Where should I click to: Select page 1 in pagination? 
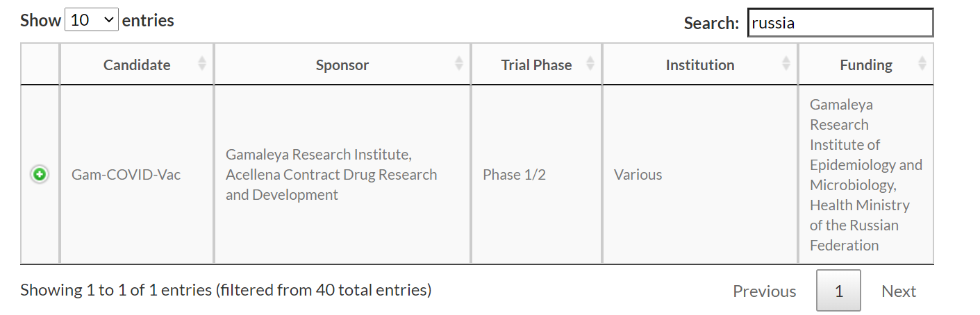coord(838,291)
